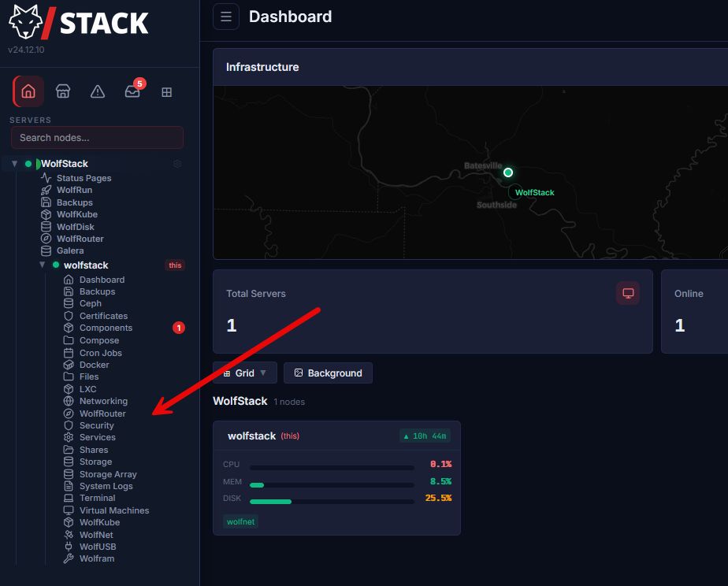Focus the Search nodes input field

[x=97, y=138]
